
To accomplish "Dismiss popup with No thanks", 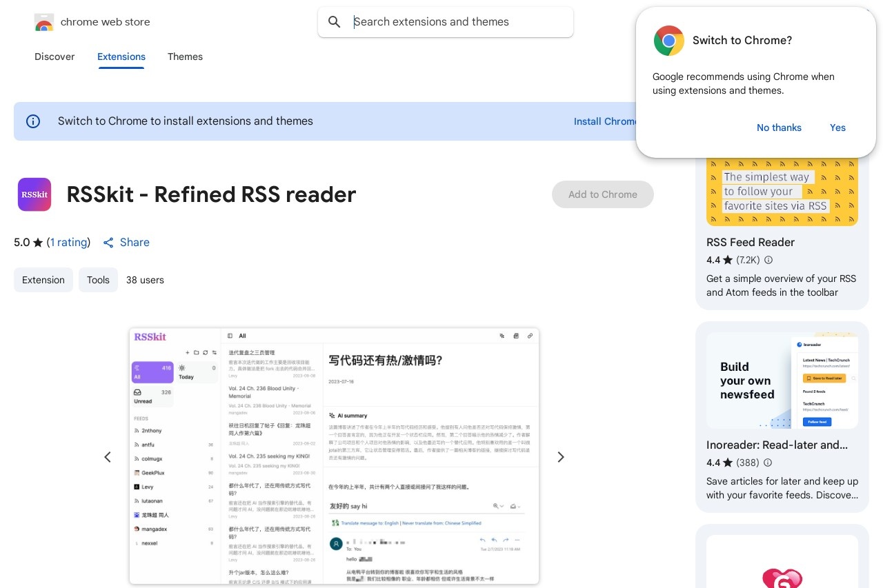I will (779, 128).
